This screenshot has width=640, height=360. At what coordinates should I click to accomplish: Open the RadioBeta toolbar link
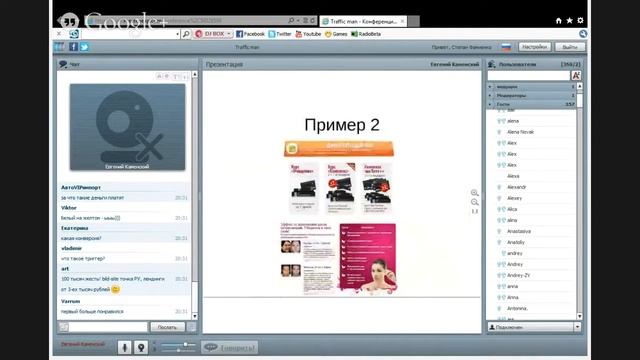tap(366, 34)
